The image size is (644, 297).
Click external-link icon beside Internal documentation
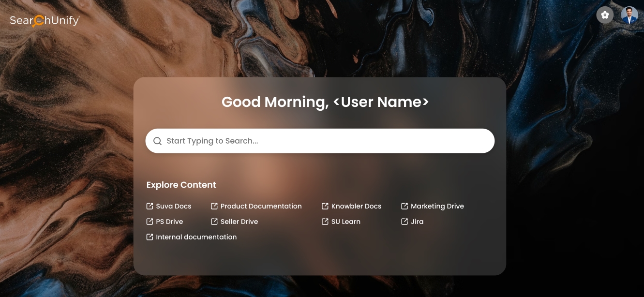coord(150,238)
